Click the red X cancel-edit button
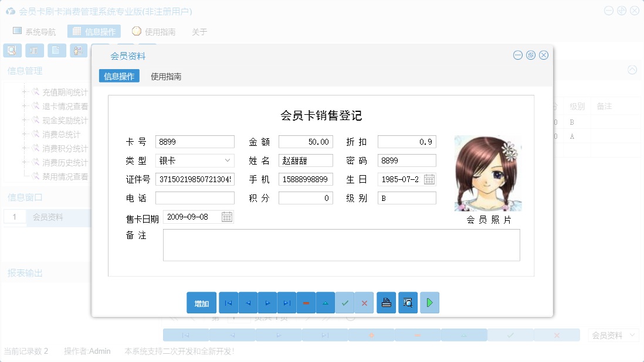 pyautogui.click(x=364, y=303)
